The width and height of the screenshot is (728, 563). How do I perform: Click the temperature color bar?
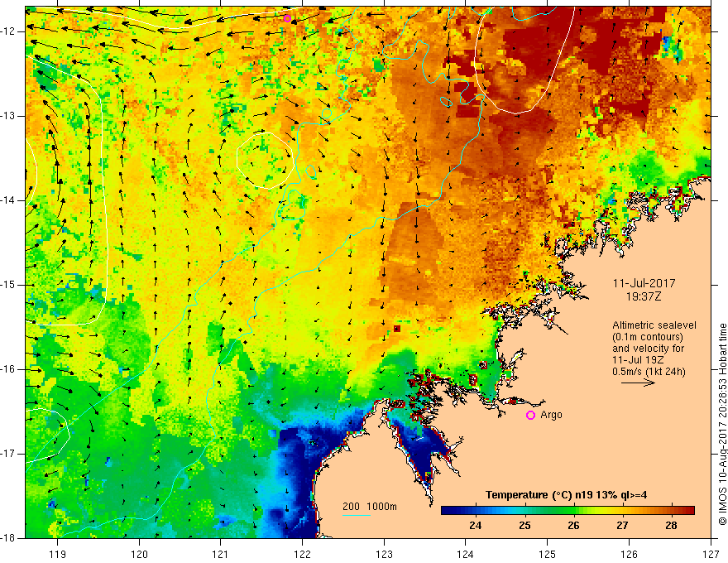point(568,510)
